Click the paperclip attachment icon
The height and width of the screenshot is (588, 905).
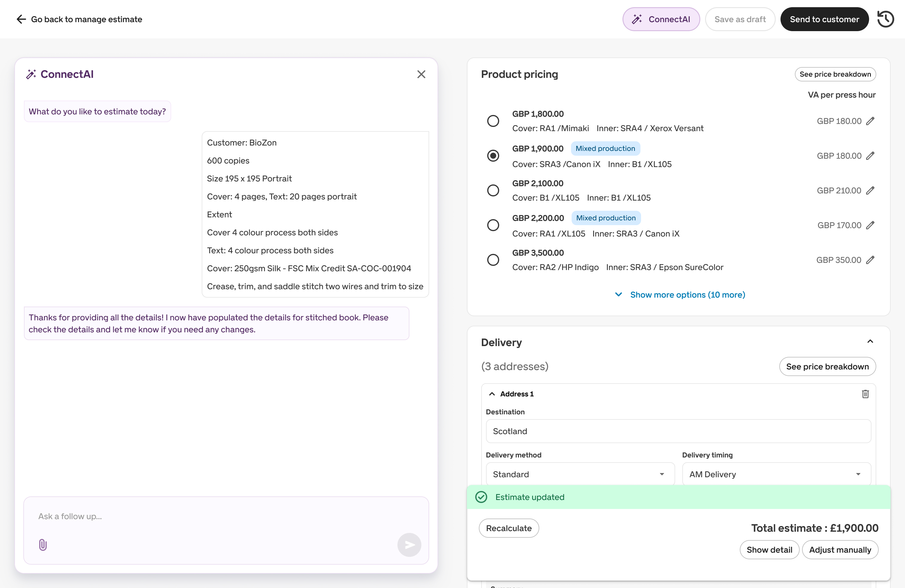(x=42, y=545)
